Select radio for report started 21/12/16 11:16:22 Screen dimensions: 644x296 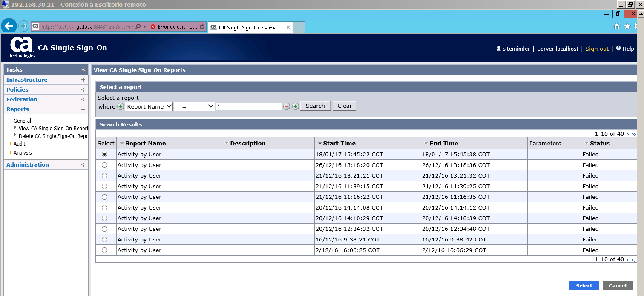(x=105, y=197)
